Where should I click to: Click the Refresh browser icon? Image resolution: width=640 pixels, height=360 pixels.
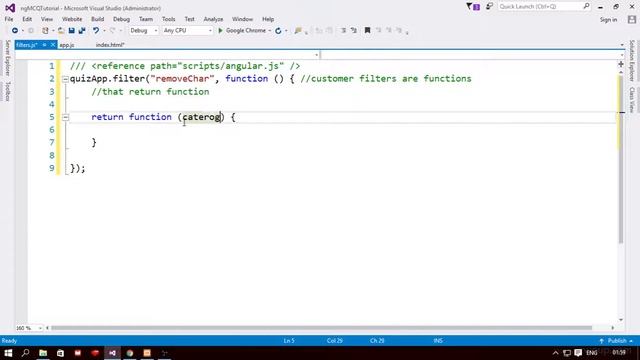click(x=278, y=31)
